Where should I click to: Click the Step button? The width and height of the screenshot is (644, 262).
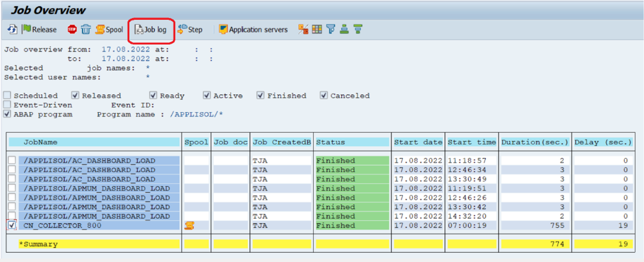[x=190, y=29]
